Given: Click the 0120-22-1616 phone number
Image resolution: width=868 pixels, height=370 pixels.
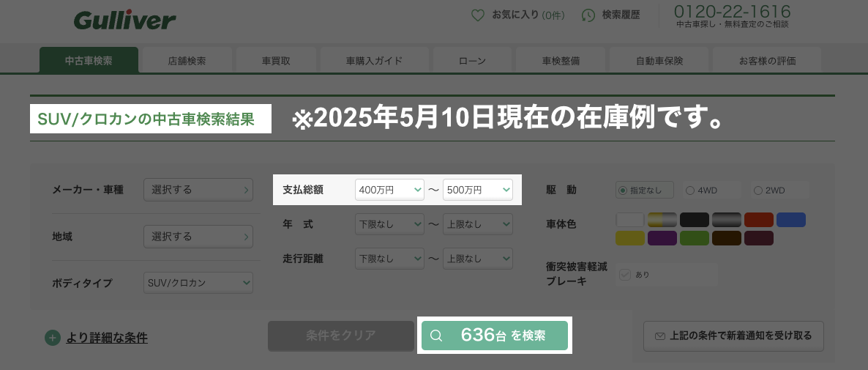Looking at the screenshot, I should click(732, 11).
